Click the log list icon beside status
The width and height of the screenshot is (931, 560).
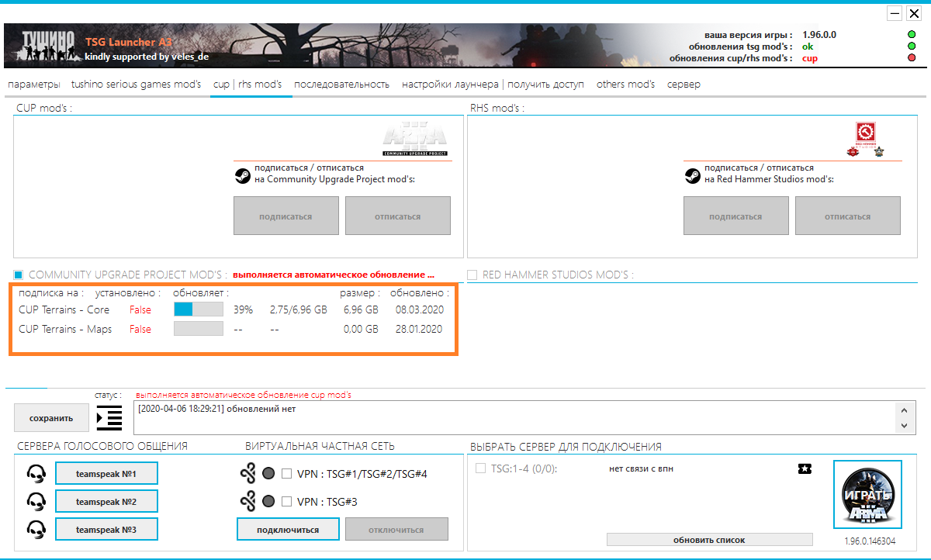pos(109,417)
